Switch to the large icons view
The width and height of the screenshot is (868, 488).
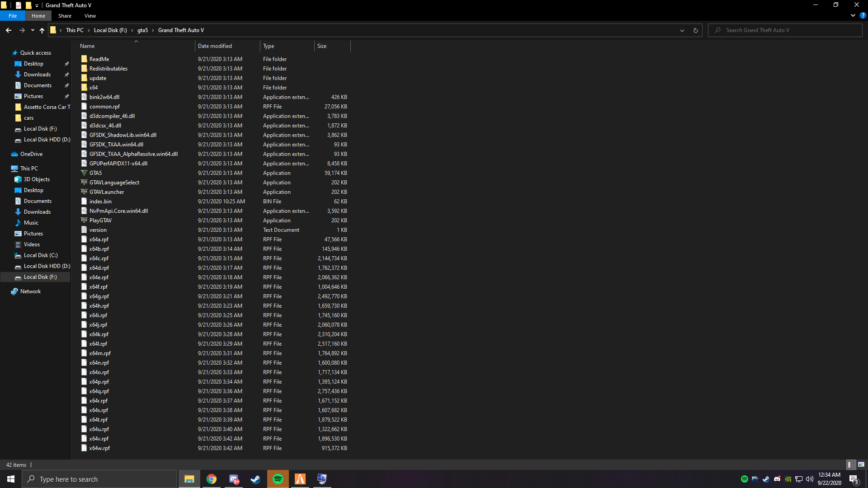[861, 465]
